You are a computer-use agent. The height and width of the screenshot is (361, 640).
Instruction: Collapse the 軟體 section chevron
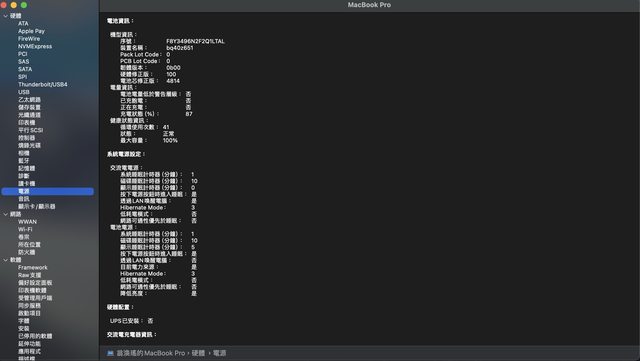[x=5, y=260]
